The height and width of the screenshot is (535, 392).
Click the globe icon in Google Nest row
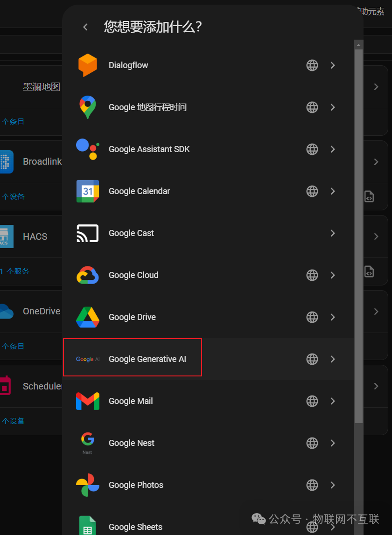tap(312, 443)
